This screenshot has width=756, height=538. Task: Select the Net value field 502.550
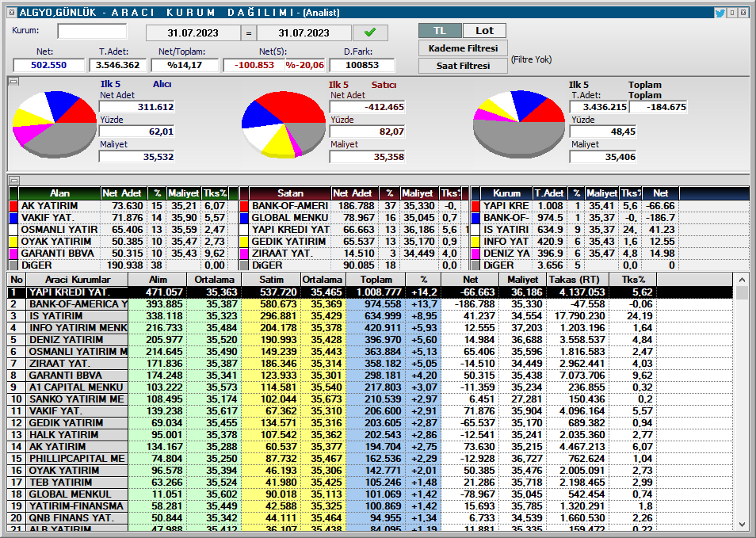click(x=48, y=65)
